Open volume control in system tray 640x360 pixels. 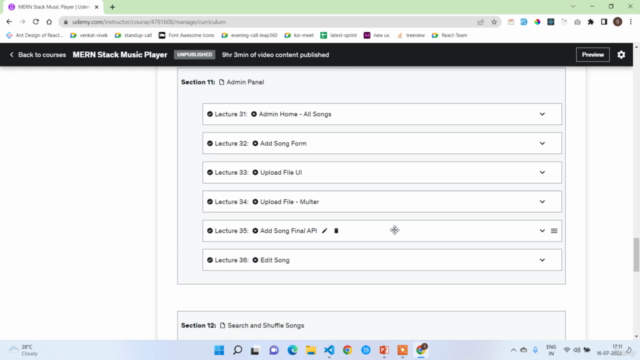pyautogui.click(x=577, y=350)
